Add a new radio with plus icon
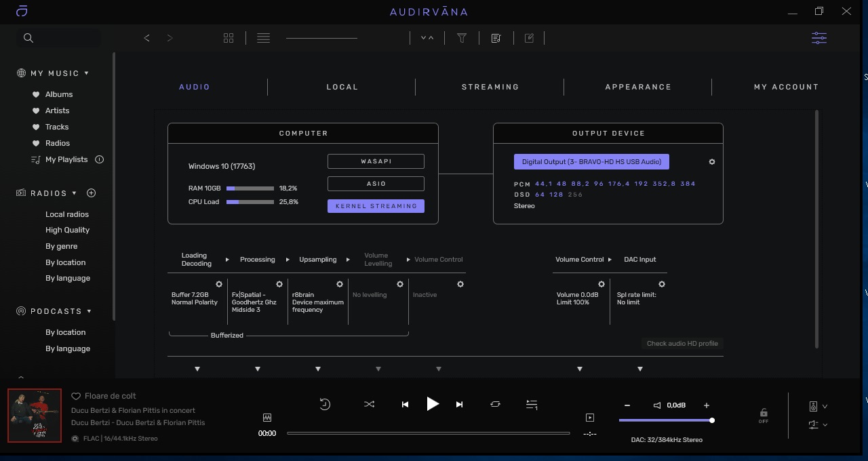868x461 pixels. click(92, 193)
